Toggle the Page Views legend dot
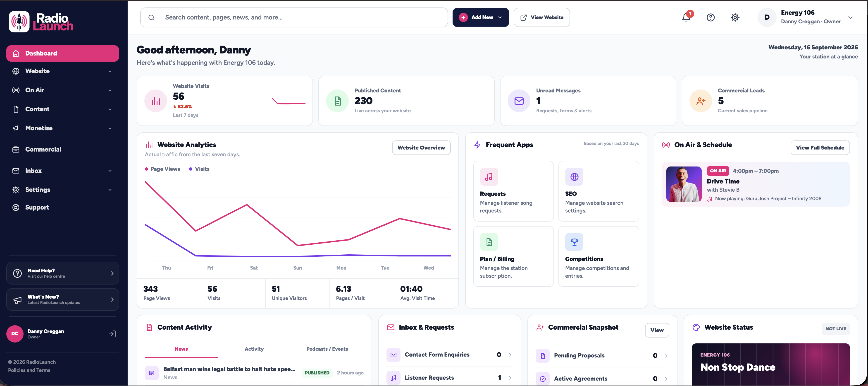The width and height of the screenshot is (868, 386). pos(146,169)
